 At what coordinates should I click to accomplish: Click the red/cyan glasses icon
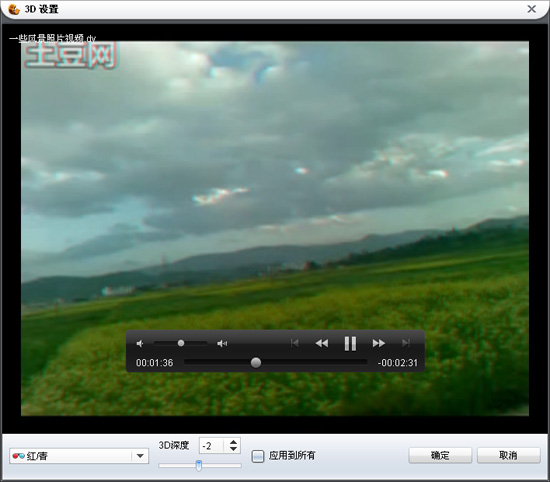pyautogui.click(x=18, y=456)
